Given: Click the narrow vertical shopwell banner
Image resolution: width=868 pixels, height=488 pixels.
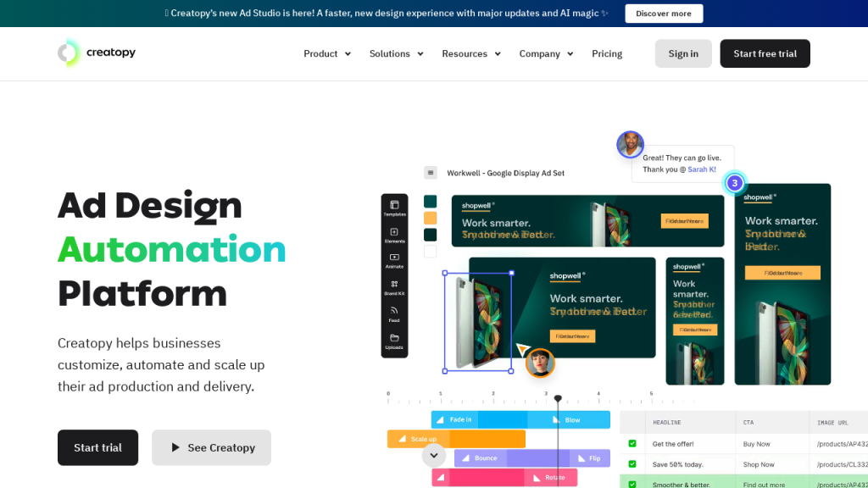Looking at the screenshot, I should (x=695, y=321).
